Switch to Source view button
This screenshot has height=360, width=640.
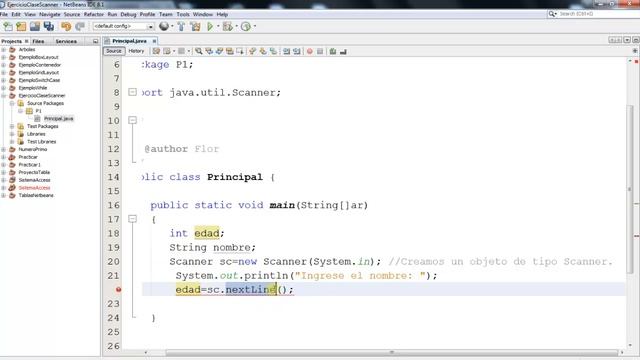[114, 51]
